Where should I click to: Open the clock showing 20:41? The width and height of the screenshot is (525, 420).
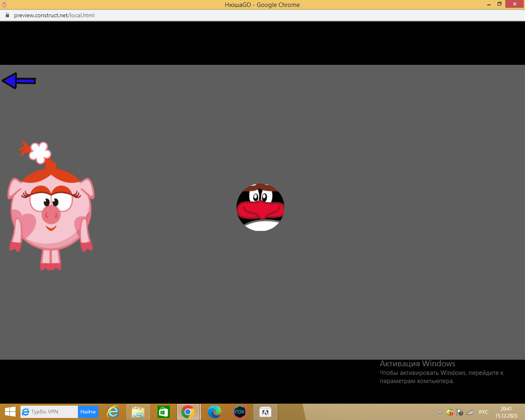click(x=506, y=412)
